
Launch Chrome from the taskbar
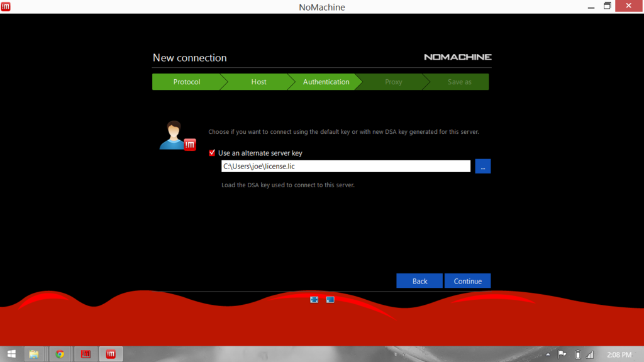(x=60, y=354)
